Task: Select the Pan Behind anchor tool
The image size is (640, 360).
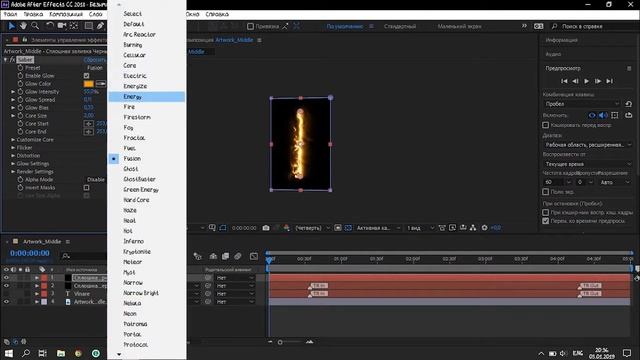Action: pyautogui.click(x=74, y=26)
